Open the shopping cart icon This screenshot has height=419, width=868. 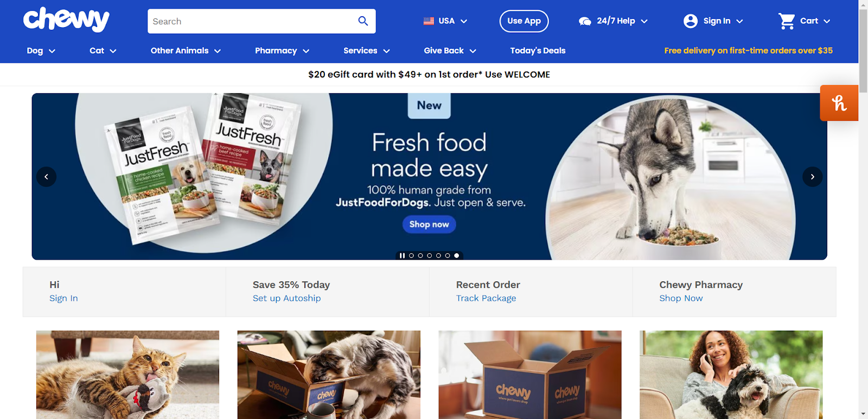[786, 21]
